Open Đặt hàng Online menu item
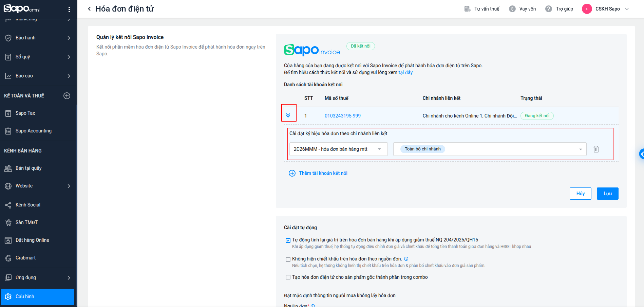The height and width of the screenshot is (307, 644). tap(38, 240)
